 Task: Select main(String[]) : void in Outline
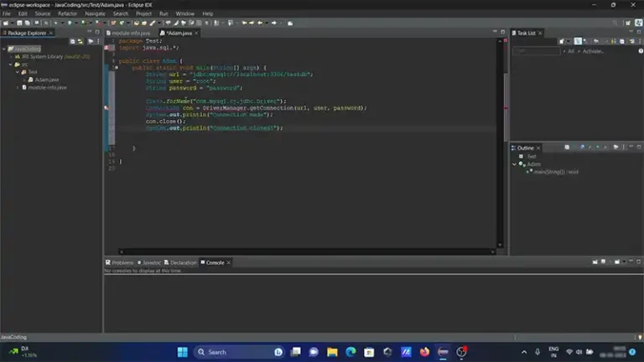click(x=556, y=172)
